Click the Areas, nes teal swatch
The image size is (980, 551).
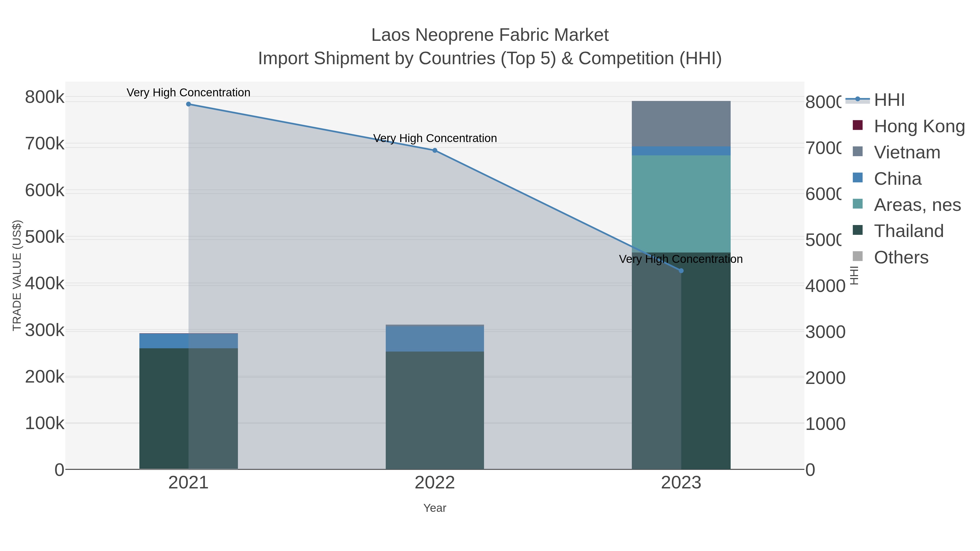pos(858,204)
